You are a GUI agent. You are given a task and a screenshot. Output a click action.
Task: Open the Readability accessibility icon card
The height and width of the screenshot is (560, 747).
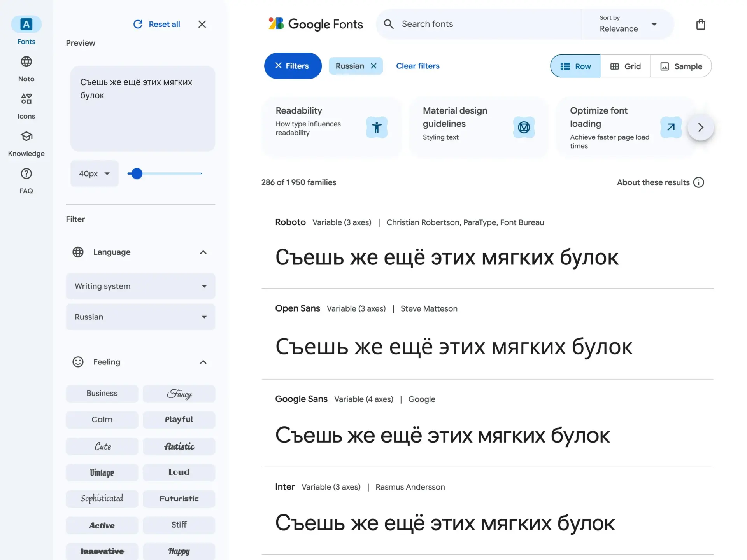pyautogui.click(x=377, y=127)
